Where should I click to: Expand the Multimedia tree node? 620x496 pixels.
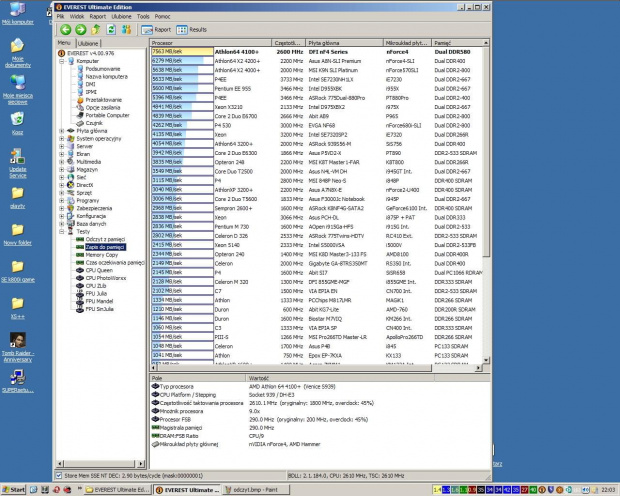tap(62, 162)
